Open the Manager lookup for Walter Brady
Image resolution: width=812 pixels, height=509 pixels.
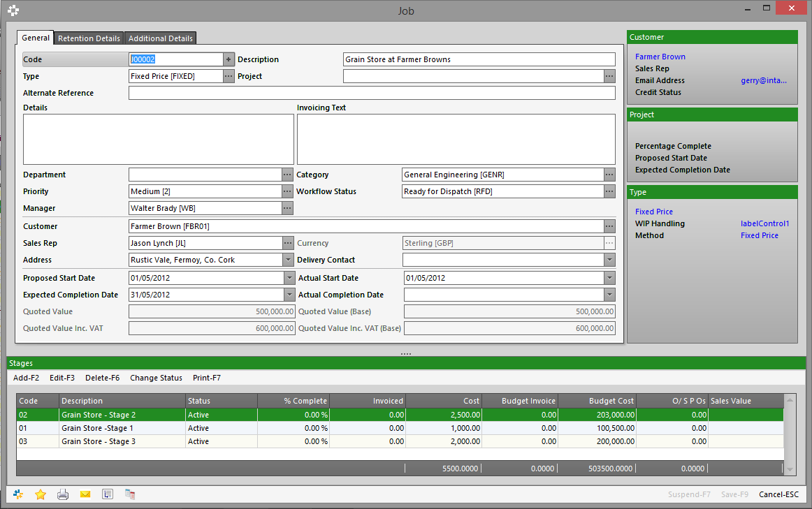coord(287,207)
